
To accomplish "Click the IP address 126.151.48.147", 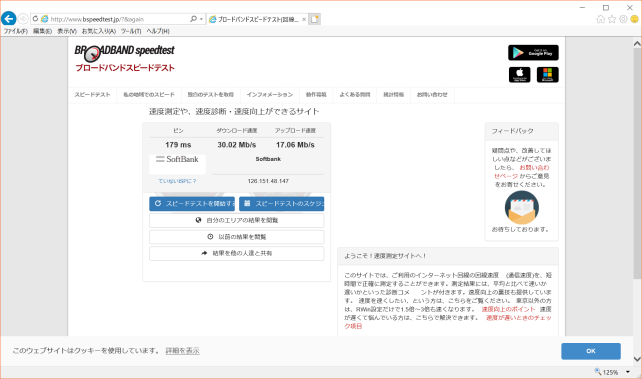I will [268, 181].
